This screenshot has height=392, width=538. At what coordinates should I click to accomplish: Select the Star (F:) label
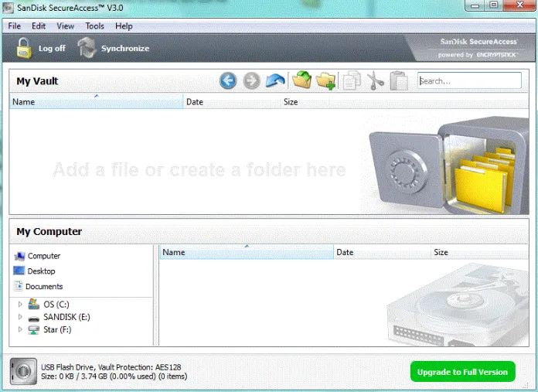(x=57, y=329)
